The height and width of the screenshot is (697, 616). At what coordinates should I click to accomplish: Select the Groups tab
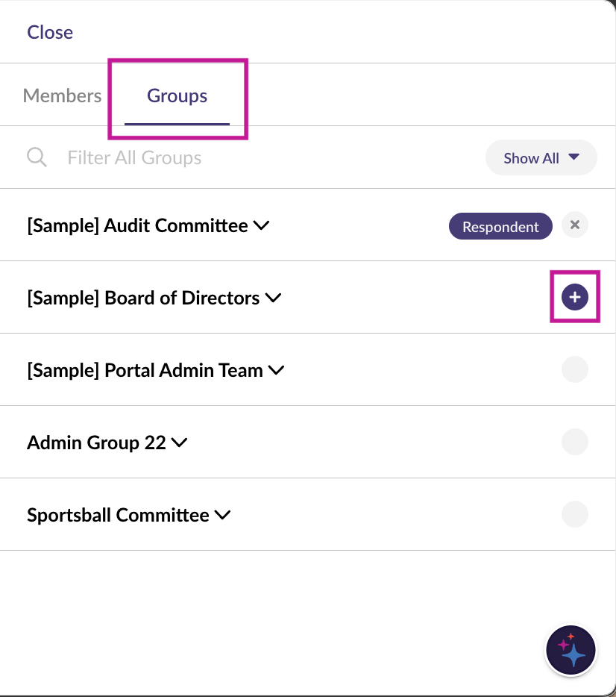tap(177, 96)
